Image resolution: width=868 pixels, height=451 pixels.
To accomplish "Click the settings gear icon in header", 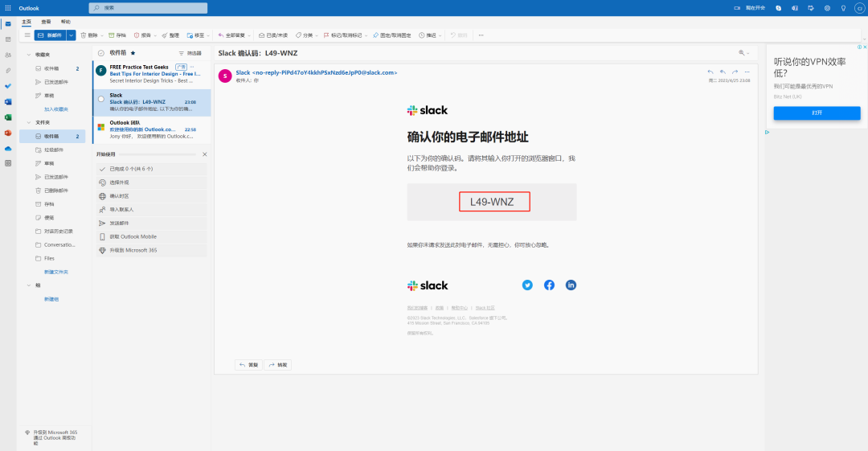I will pos(827,8).
